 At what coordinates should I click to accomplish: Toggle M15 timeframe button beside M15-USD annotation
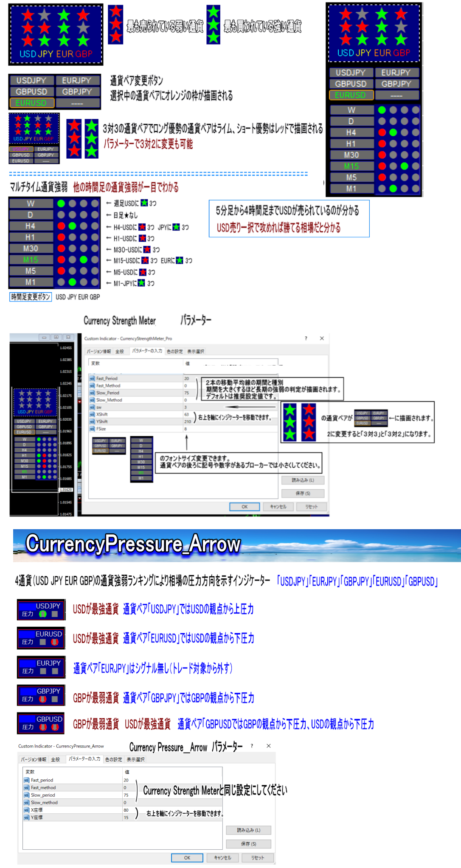point(31,260)
